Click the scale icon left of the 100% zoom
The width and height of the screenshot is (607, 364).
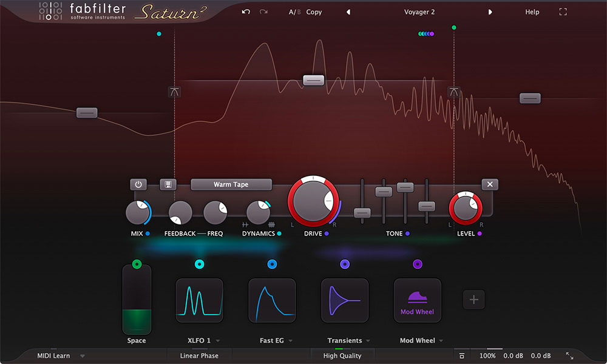coord(461,356)
